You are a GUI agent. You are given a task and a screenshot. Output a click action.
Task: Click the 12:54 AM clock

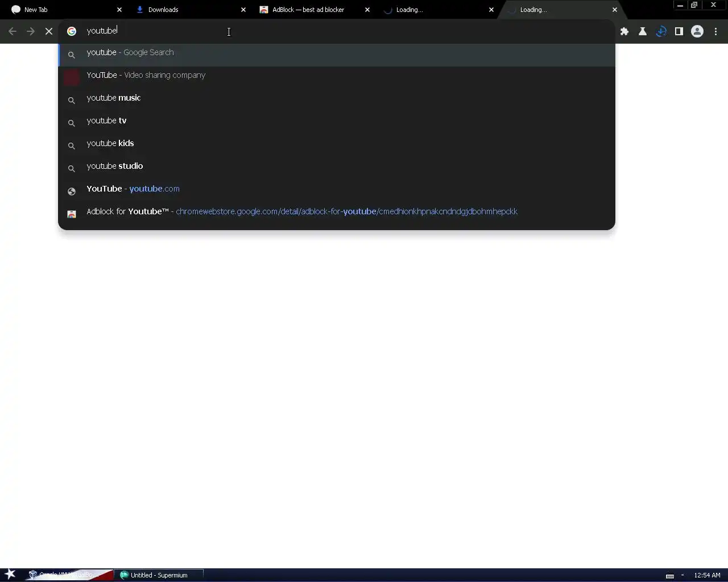(x=707, y=575)
